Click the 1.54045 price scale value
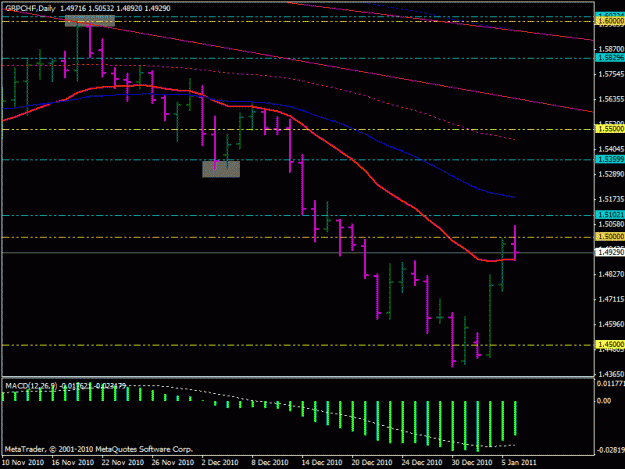 [x=611, y=149]
